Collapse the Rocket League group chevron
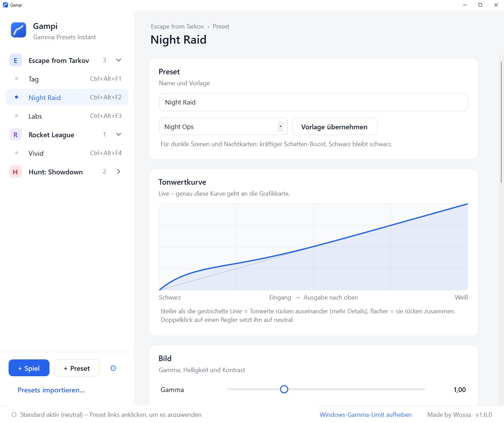 coord(119,134)
